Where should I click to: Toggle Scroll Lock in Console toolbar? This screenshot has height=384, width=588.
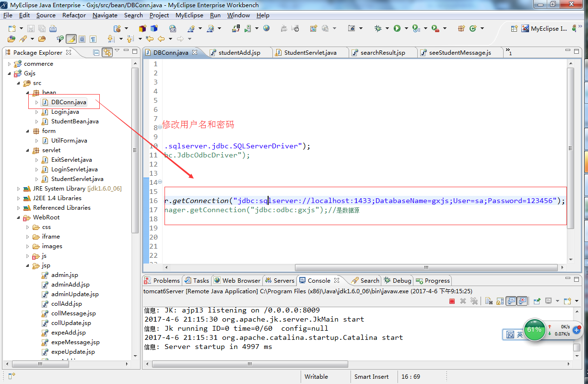tap(500, 301)
